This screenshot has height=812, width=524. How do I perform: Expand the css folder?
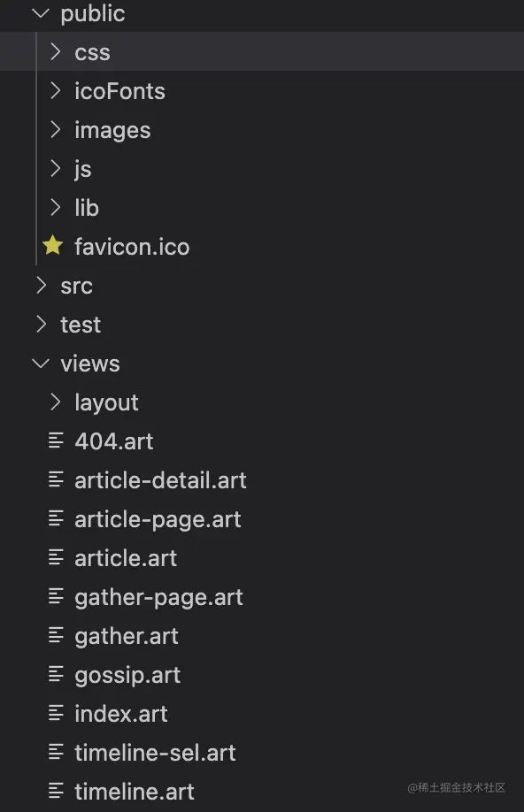54,51
